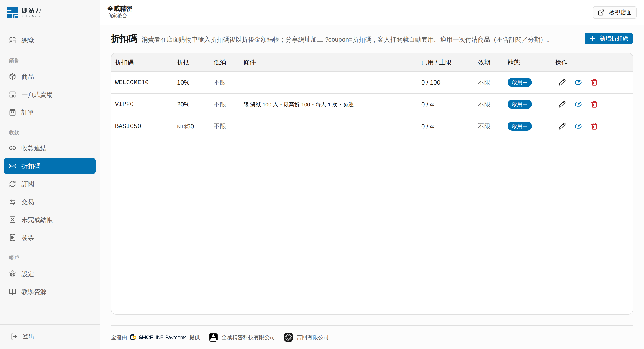Click the BASIC50 code text
This screenshot has height=349, width=644.
tap(128, 126)
